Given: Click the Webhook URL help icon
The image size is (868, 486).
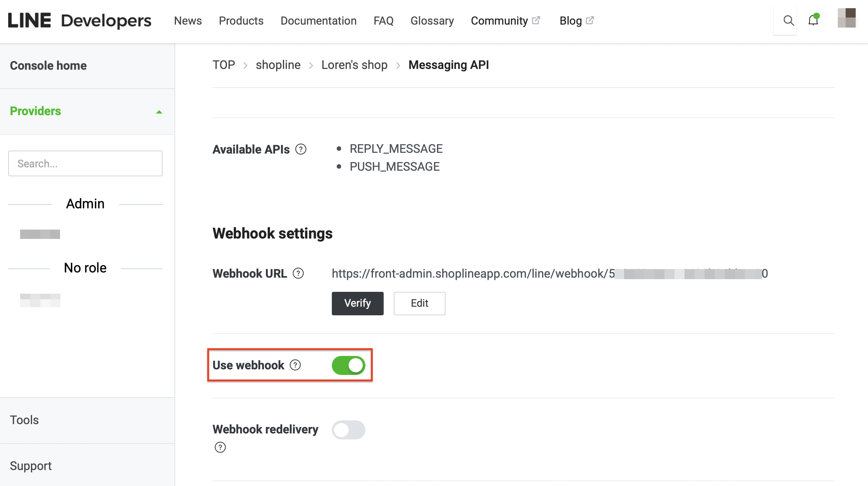Looking at the screenshot, I should tap(298, 273).
